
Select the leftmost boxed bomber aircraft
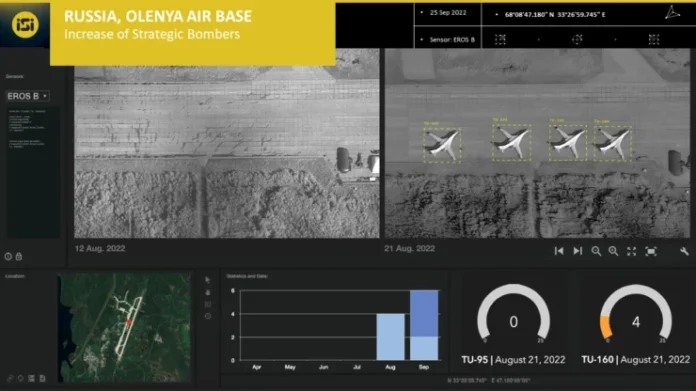(442, 145)
